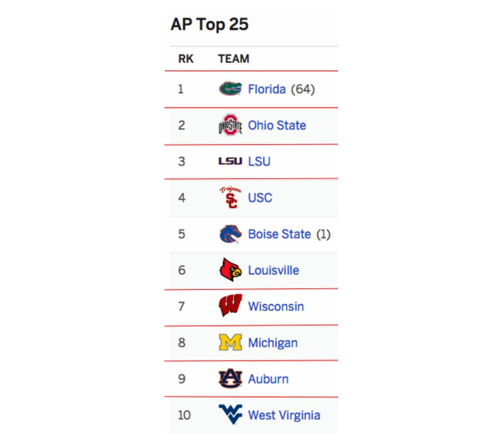Go to the Boise State team page
The image size is (494, 448).
point(279,234)
